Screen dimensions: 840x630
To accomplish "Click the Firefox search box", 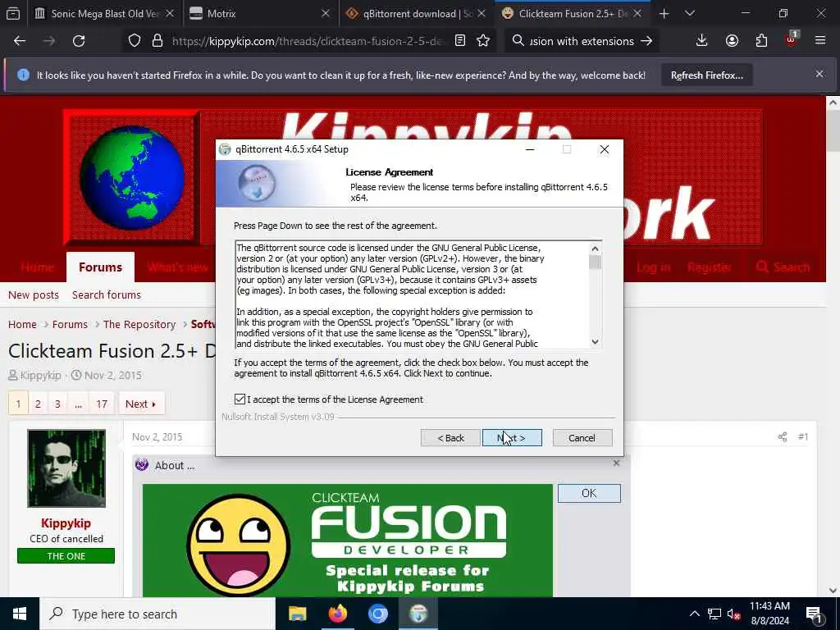I will (x=581, y=41).
